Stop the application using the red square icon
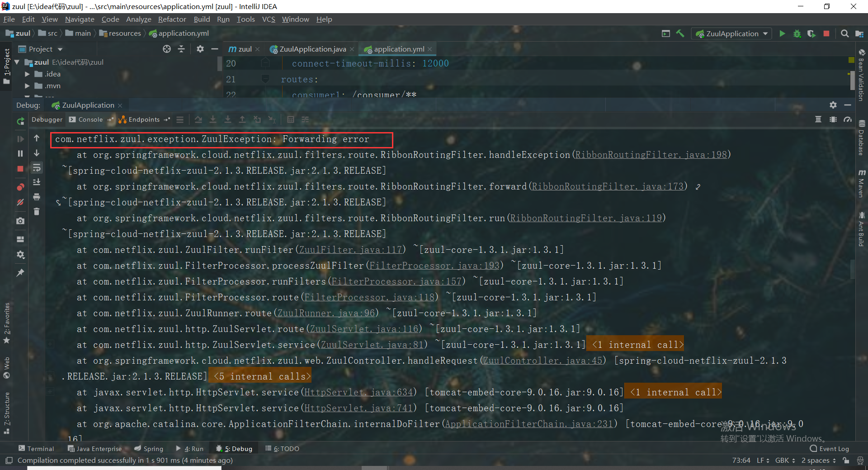Image resolution: width=868 pixels, height=470 pixels. pos(827,33)
